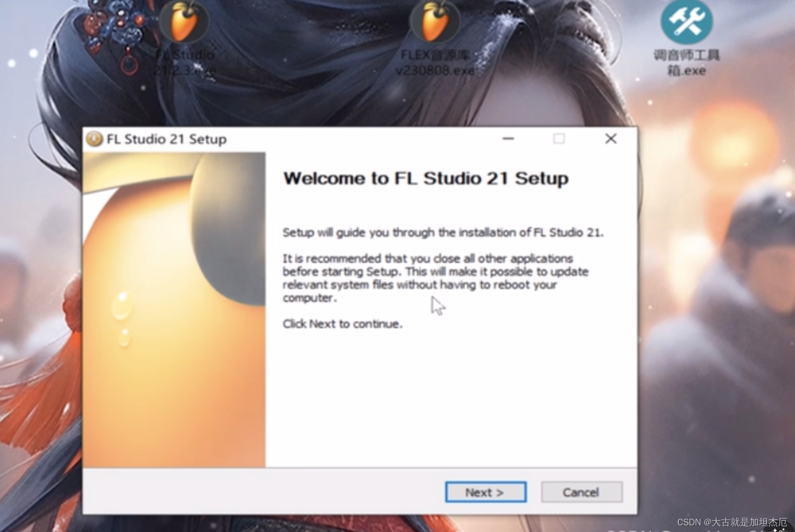Click the 'FL Studio 21 Setup' window title
795x532 pixels.
click(166, 139)
